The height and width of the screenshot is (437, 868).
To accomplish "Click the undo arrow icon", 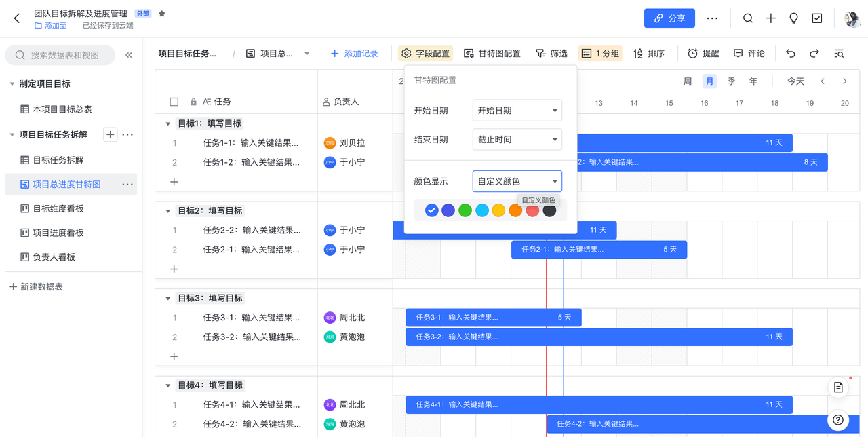I will pyautogui.click(x=791, y=54).
